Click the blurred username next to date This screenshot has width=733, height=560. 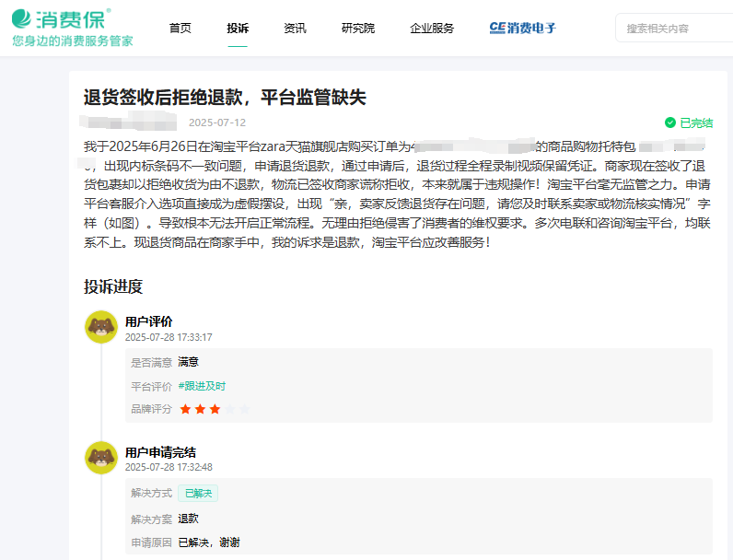pos(128,121)
